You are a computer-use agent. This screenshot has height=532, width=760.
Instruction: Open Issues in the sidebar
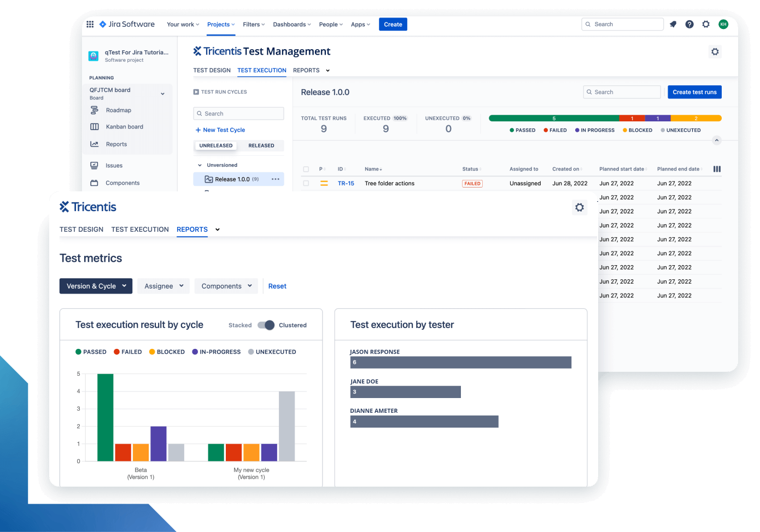(x=114, y=166)
